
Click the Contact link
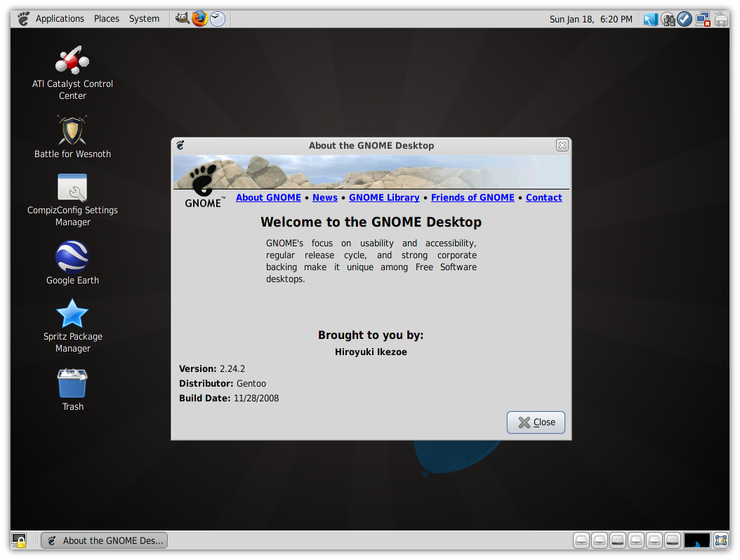coord(543,198)
